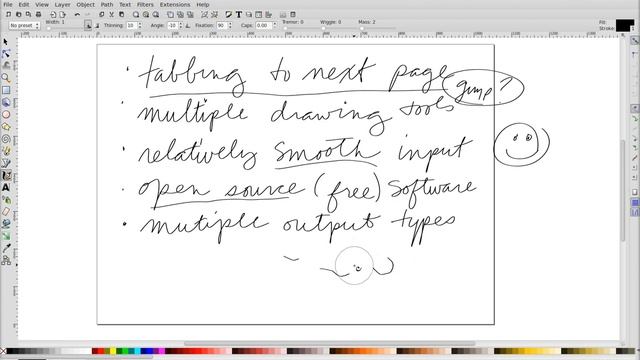Image resolution: width=640 pixels, height=360 pixels.
Task: Select the Connector diagram tool
Action: (6, 260)
